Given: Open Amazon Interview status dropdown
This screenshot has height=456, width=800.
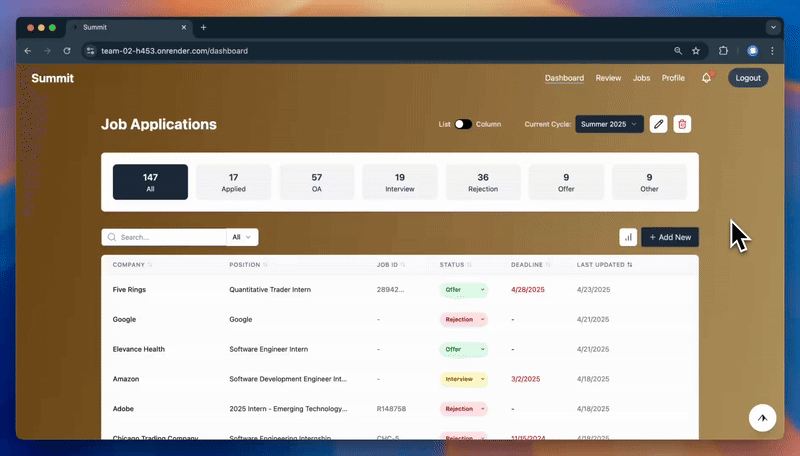Looking at the screenshot, I should pos(464,379).
